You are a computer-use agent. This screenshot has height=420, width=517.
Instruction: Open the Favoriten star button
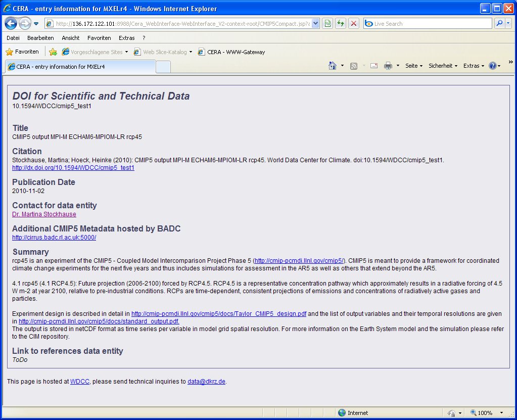coord(22,52)
